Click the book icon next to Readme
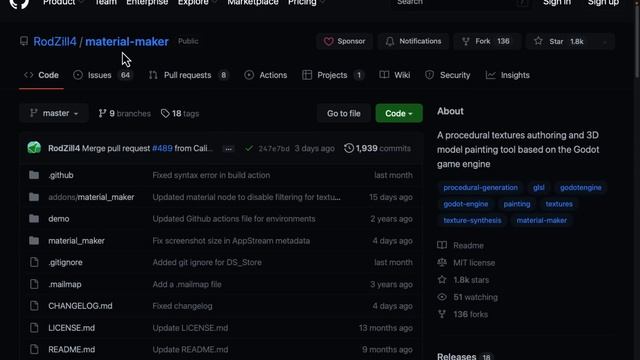640x360 pixels. [442, 245]
